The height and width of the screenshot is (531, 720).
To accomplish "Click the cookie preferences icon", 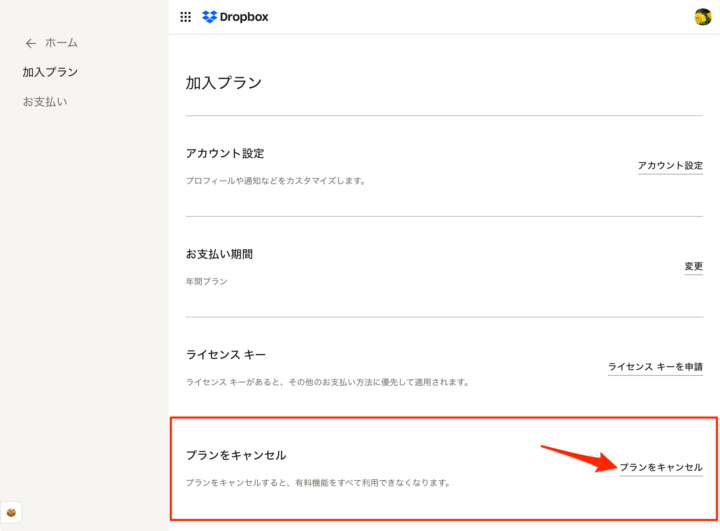I will [x=11, y=511].
